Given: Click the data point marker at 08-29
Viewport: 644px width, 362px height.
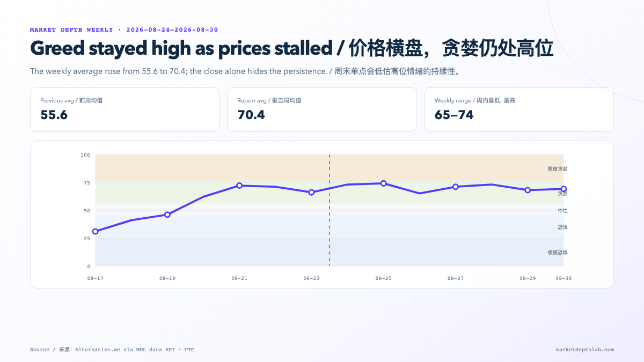Looking at the screenshot, I should tap(528, 190).
